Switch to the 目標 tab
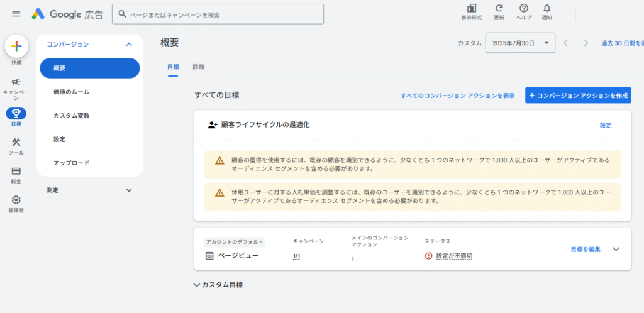This screenshot has width=644, height=313. point(172,67)
